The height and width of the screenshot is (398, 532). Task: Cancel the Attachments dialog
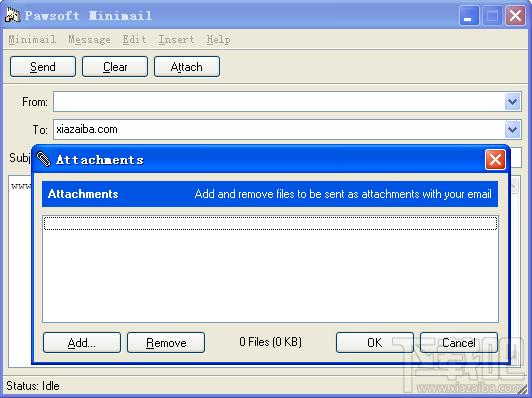pos(459,343)
